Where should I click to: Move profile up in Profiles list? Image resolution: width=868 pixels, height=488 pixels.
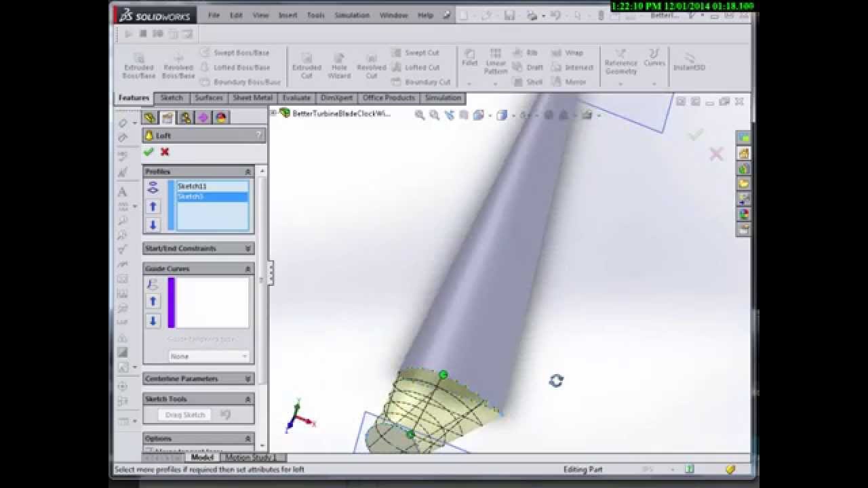[x=153, y=206]
